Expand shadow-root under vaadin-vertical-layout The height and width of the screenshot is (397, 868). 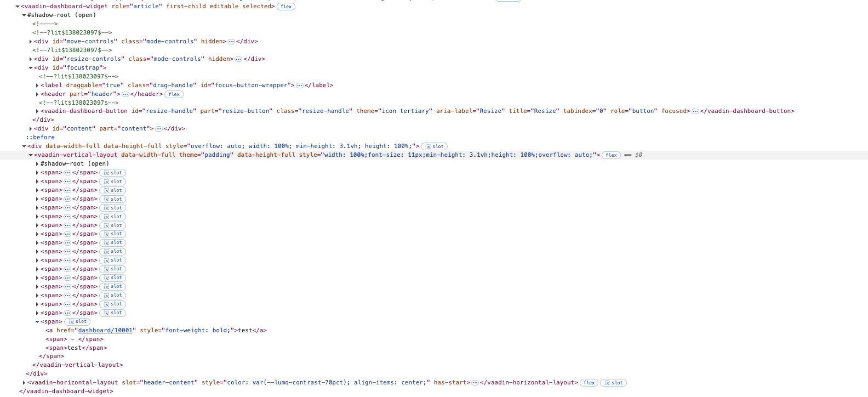[37, 164]
